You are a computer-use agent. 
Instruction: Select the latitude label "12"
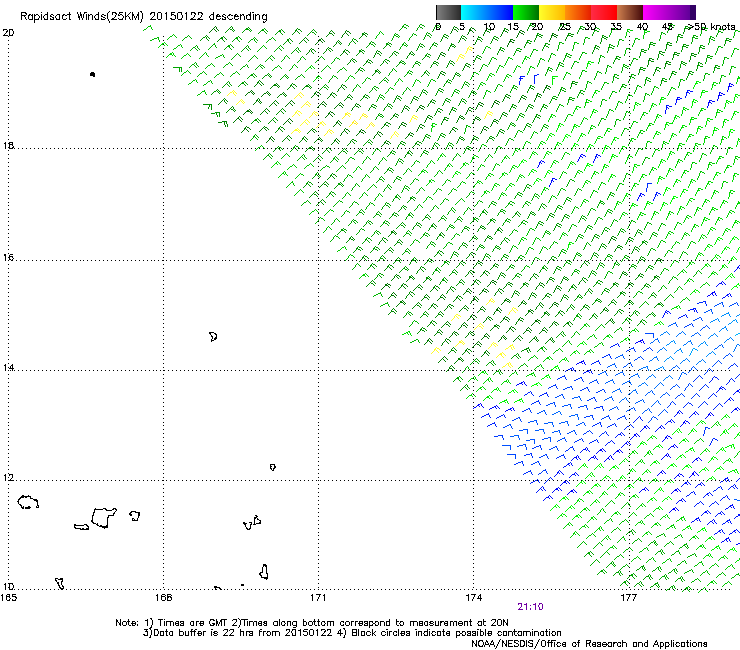click(8, 477)
